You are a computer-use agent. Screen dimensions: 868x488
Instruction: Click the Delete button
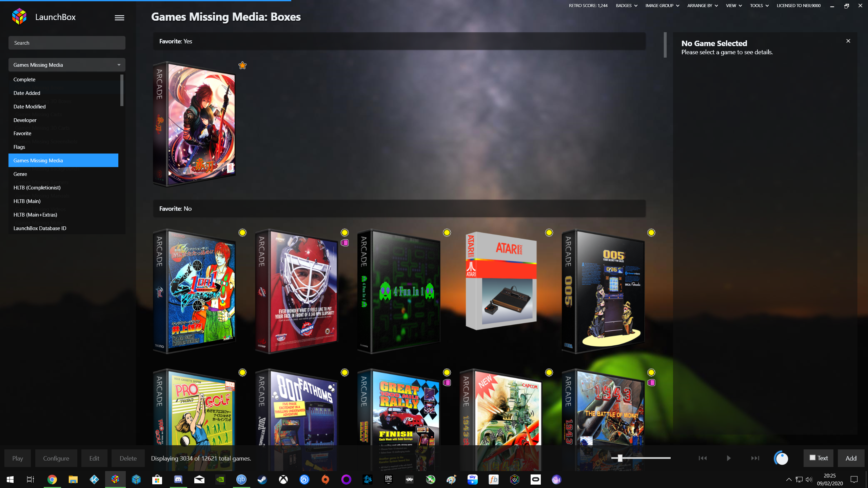pos(128,458)
